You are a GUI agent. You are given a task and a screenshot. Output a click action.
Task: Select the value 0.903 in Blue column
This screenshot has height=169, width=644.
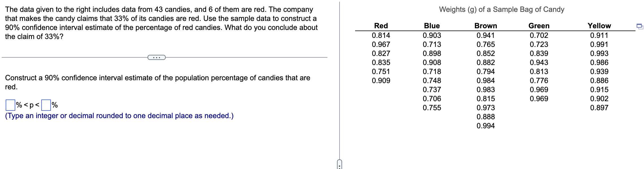tap(432, 35)
